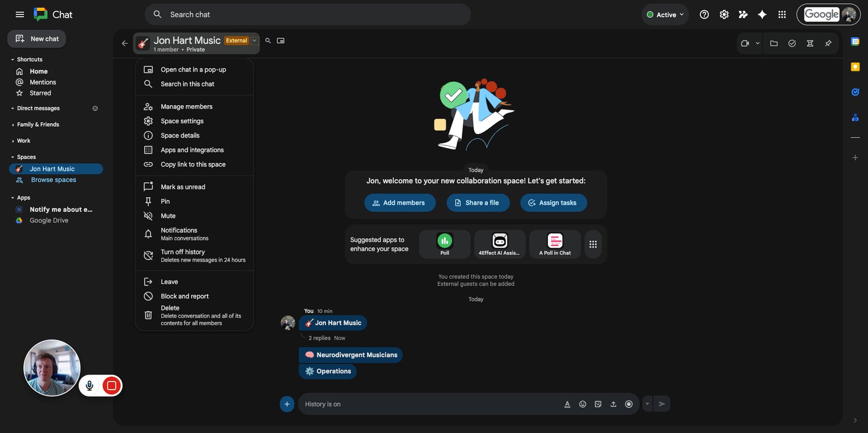868x433 pixels.
Task: Click the upload file icon in composer
Action: pos(613,404)
